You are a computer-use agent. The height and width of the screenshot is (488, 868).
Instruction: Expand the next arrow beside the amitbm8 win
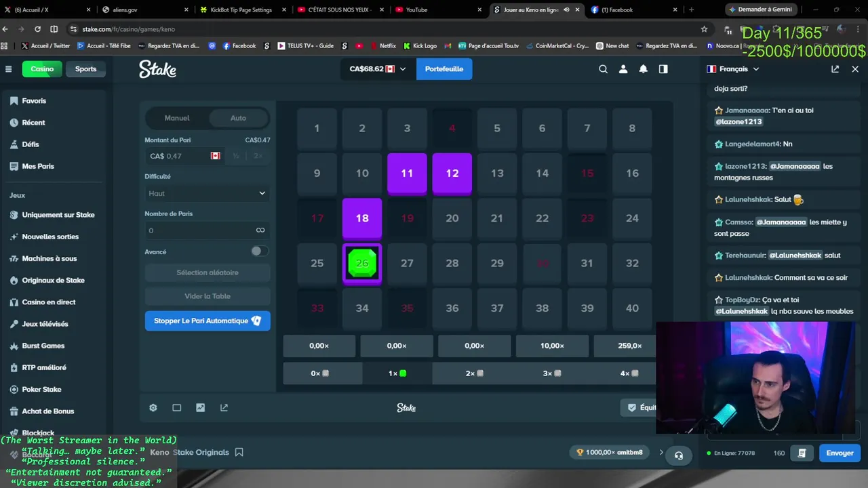point(661,452)
